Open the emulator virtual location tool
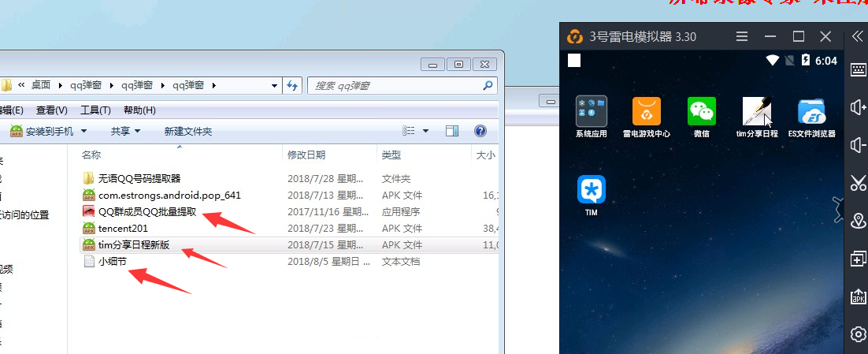The image size is (868, 354). (859, 221)
